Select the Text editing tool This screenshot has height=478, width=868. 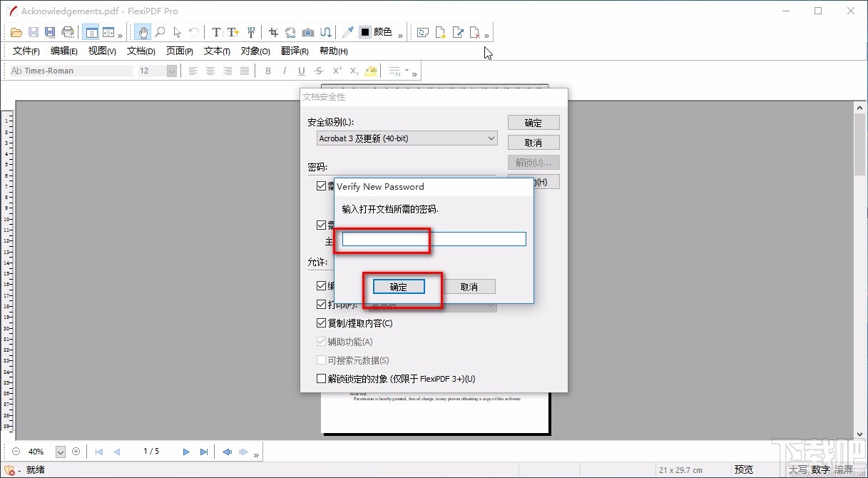(x=215, y=31)
